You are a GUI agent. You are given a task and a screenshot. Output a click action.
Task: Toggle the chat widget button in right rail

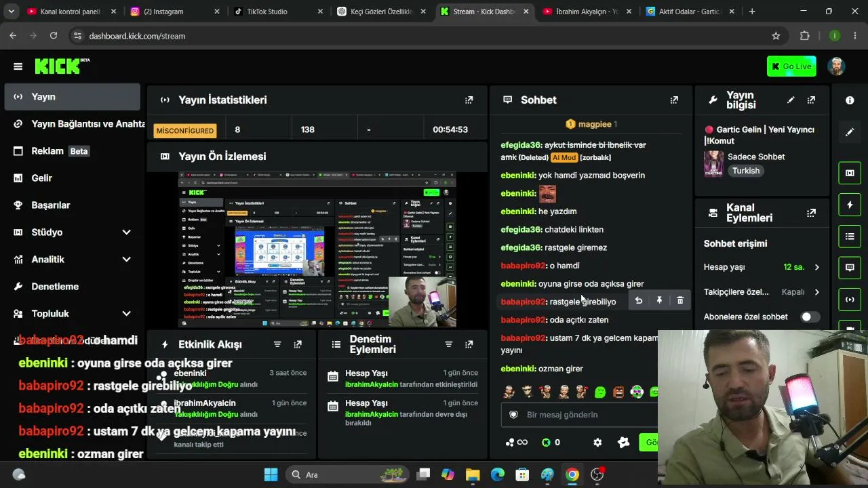pos(850,268)
